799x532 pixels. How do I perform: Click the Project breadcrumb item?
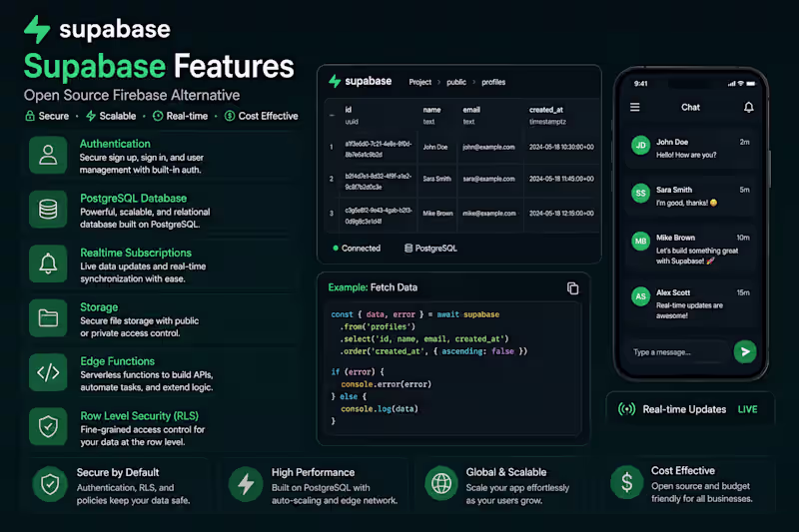(419, 82)
